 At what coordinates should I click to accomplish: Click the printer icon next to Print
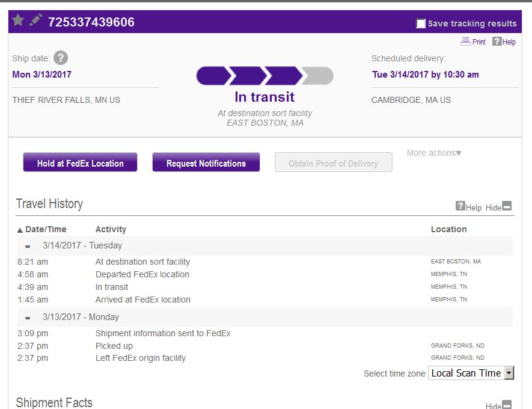pyautogui.click(x=465, y=42)
